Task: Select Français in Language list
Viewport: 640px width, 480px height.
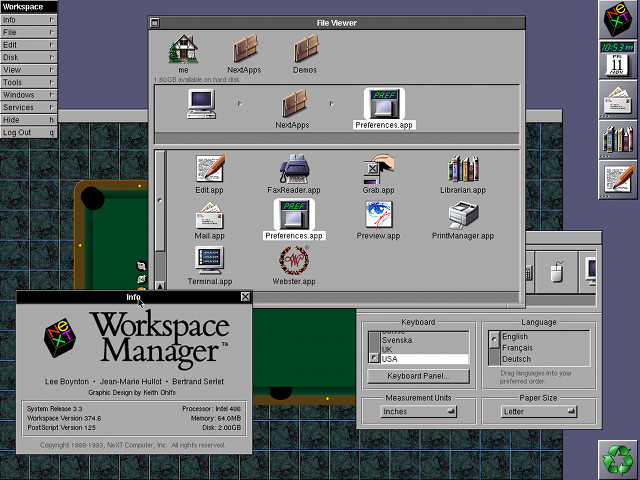Action: (x=545, y=348)
